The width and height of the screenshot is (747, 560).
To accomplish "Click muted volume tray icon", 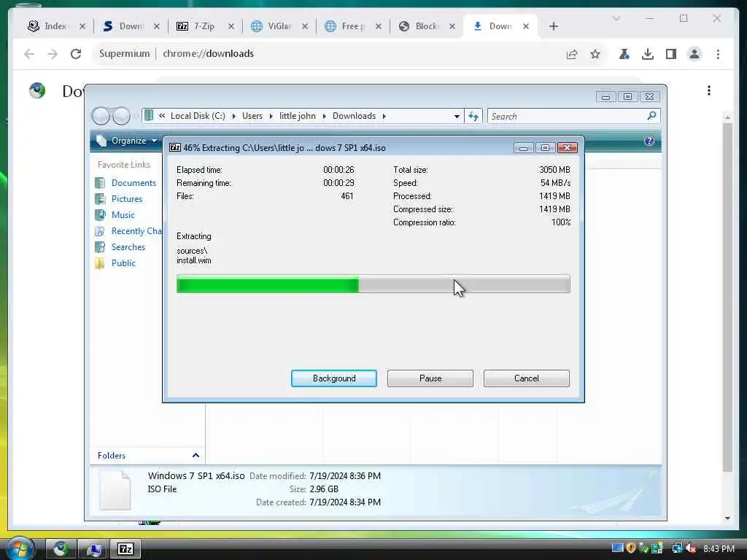I will 691,548.
